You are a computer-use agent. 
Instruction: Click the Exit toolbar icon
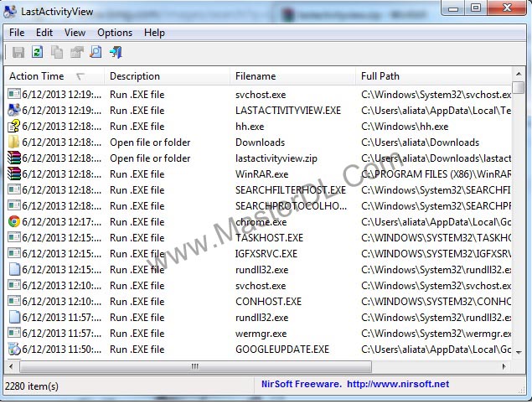click(x=116, y=52)
